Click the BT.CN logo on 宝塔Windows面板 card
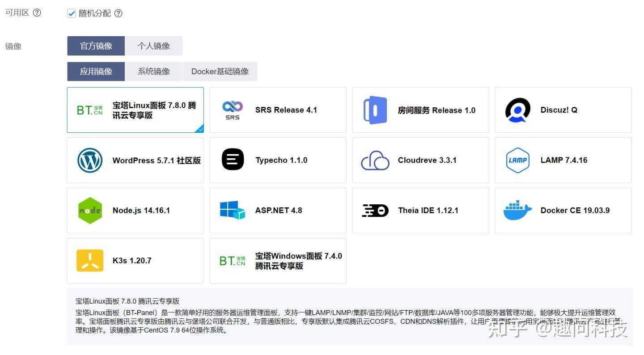This screenshot has width=644, height=355. (233, 260)
